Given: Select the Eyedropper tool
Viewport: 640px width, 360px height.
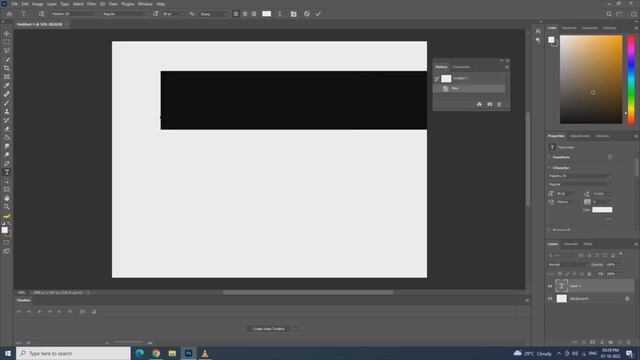Looking at the screenshot, I should coord(7,85).
